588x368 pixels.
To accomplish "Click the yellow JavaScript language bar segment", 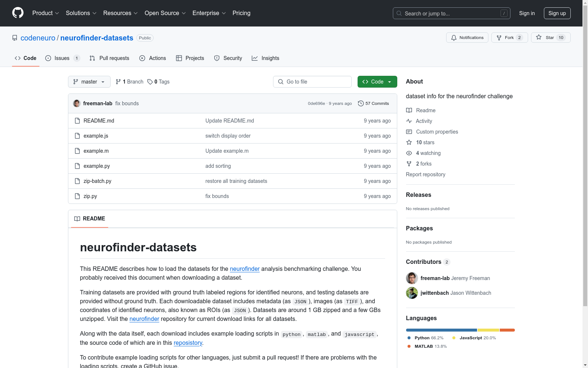I will click(x=488, y=330).
